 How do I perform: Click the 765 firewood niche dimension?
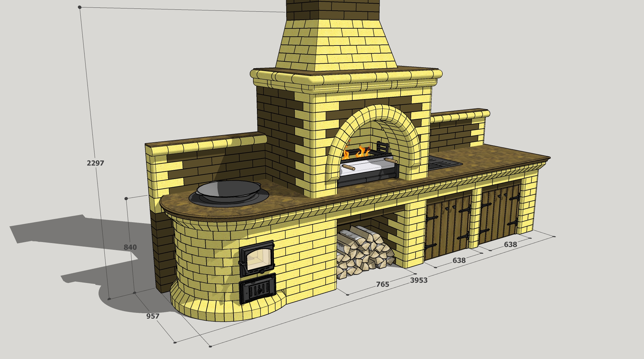coord(382,284)
